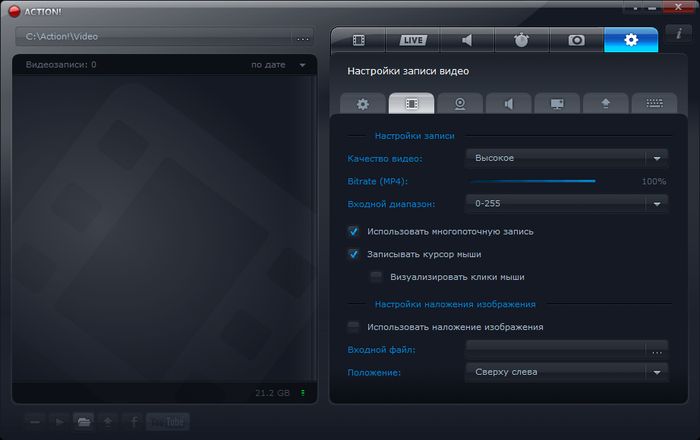Switch to the video recording mode tab
The width and height of the screenshot is (700, 440).
pyautogui.click(x=358, y=40)
